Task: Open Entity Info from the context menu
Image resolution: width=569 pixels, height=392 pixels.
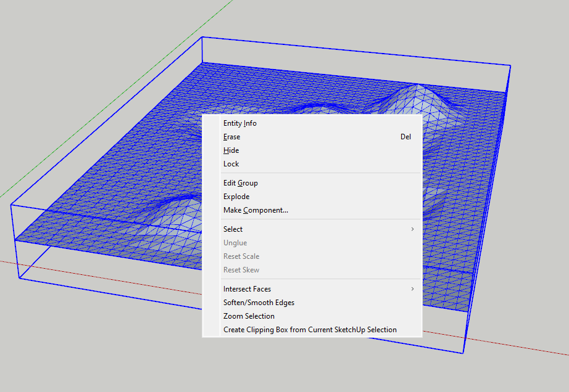Action: click(240, 123)
